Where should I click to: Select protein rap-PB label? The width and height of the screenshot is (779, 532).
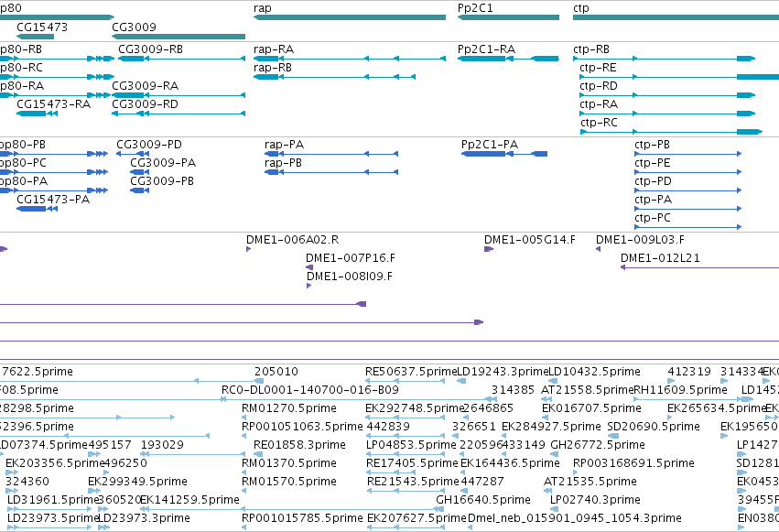(x=283, y=163)
